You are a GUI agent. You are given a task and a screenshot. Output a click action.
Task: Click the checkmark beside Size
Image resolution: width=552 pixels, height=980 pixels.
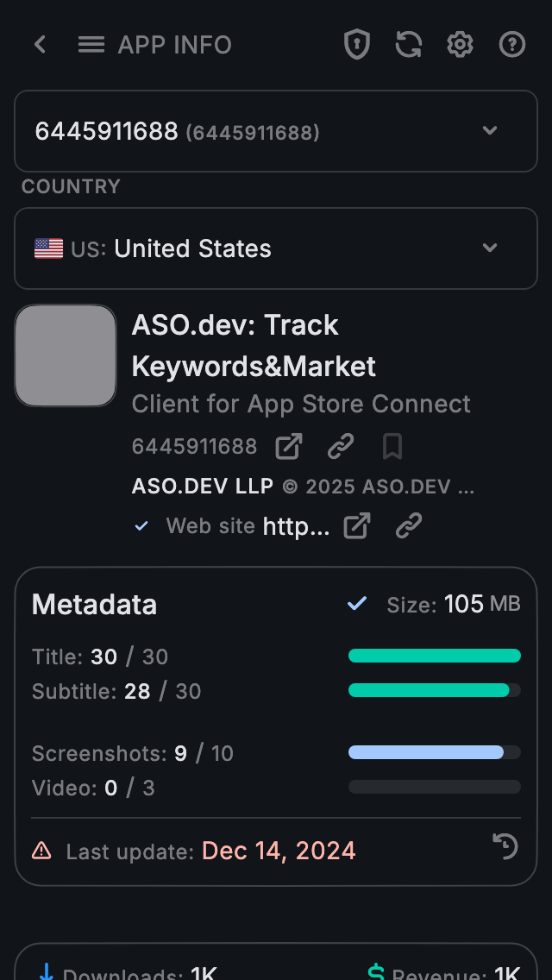357,605
